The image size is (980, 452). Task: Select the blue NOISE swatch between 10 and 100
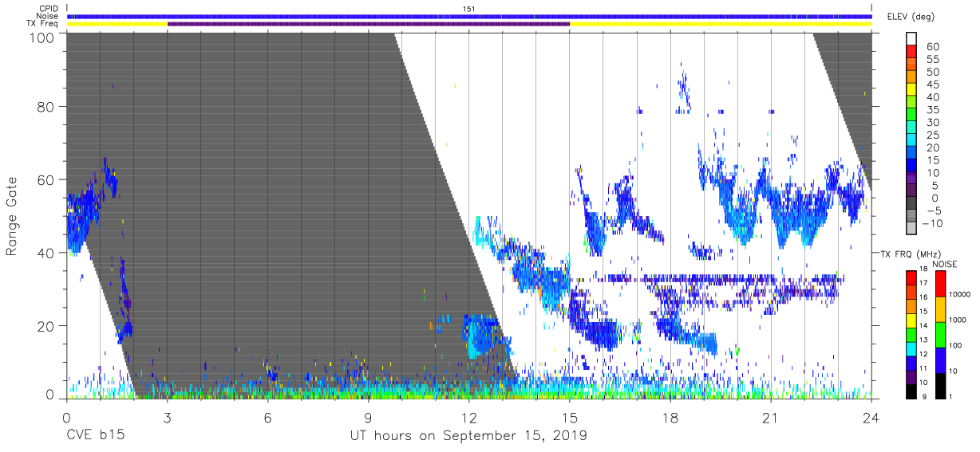(941, 360)
